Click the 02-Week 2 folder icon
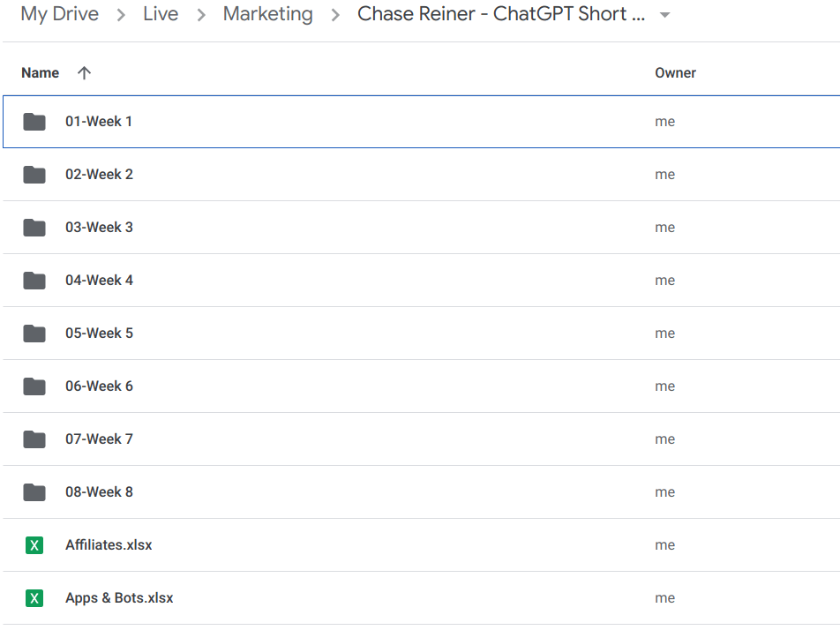The image size is (840, 630). [x=34, y=174]
